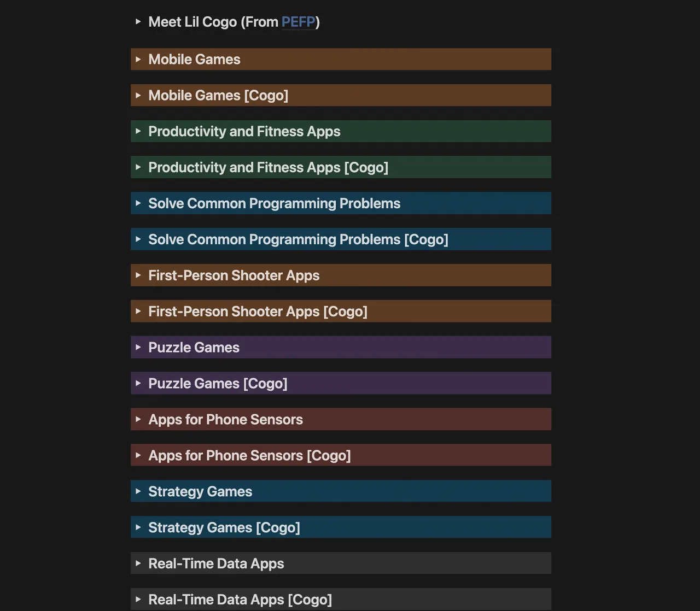The width and height of the screenshot is (700, 611).
Task: Click 'First-Person Shooter Apps' heading text
Action: (x=234, y=275)
